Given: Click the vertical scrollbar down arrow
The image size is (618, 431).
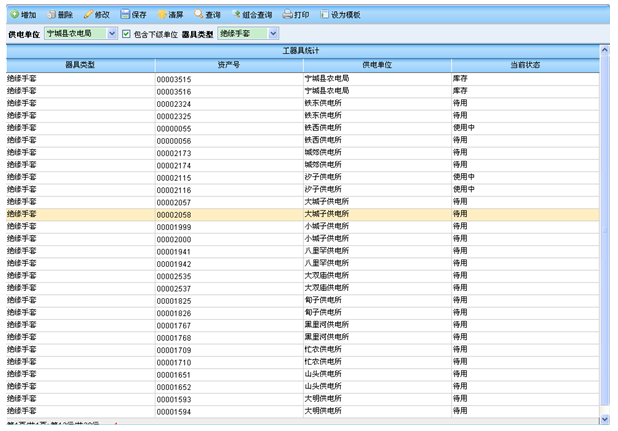Looking at the screenshot, I should coord(604,418).
